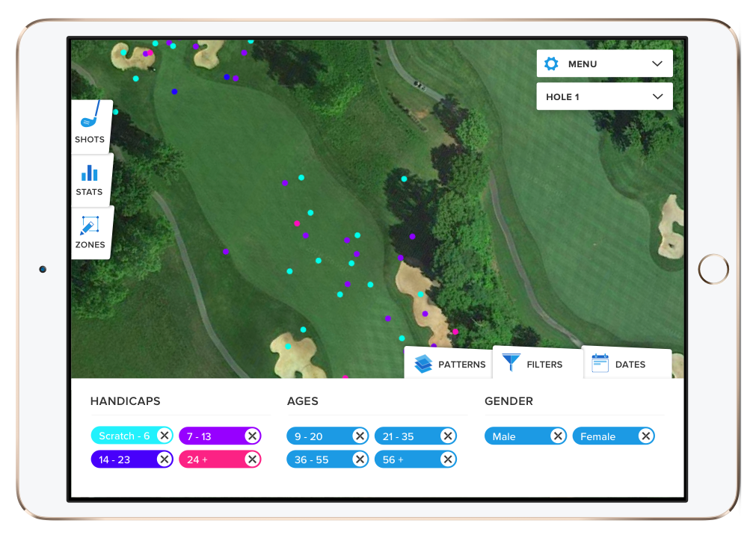Viewport: 756px width, 538px height.
Task: Click the Filters funnel icon
Action: [x=511, y=363]
